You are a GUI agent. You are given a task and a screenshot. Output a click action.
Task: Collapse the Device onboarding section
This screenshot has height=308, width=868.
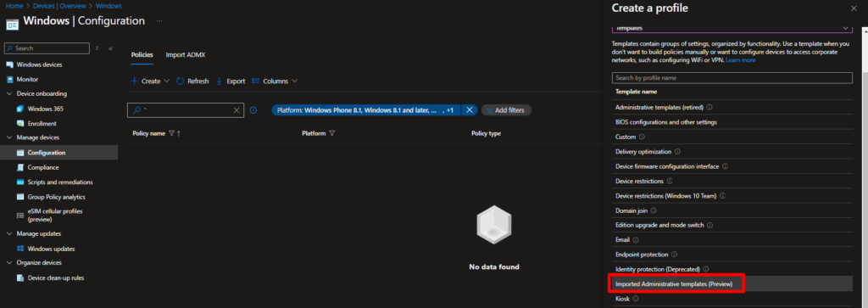pos(9,94)
